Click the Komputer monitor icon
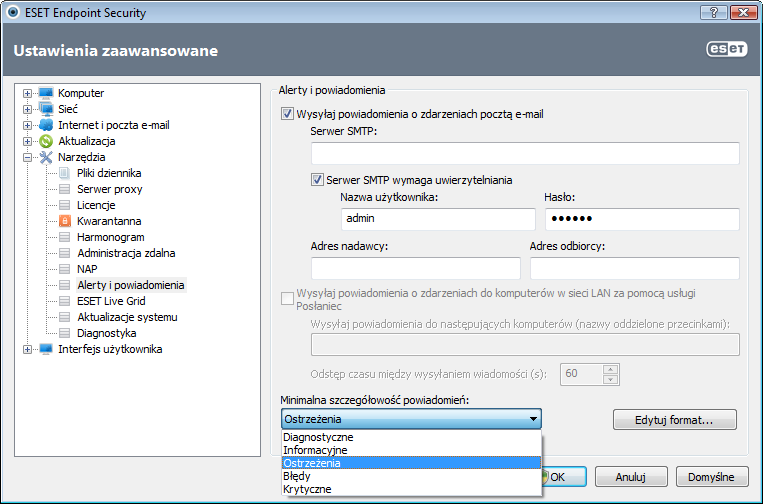The width and height of the screenshot is (763, 504). [x=46, y=92]
